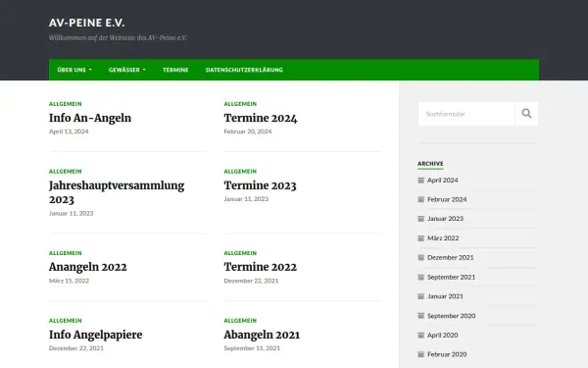Click the date April 13, 2024
Screen dimensions: 588x368
[x=69, y=131]
